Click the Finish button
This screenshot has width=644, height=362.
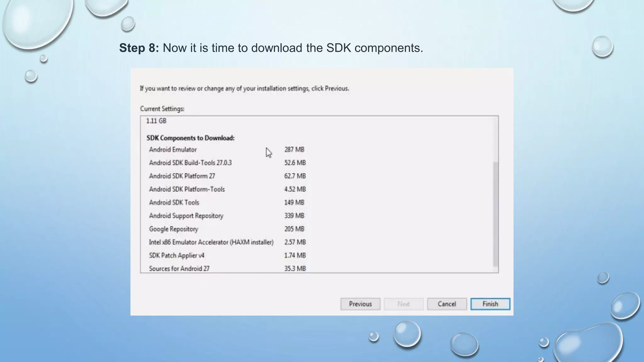pos(490,304)
